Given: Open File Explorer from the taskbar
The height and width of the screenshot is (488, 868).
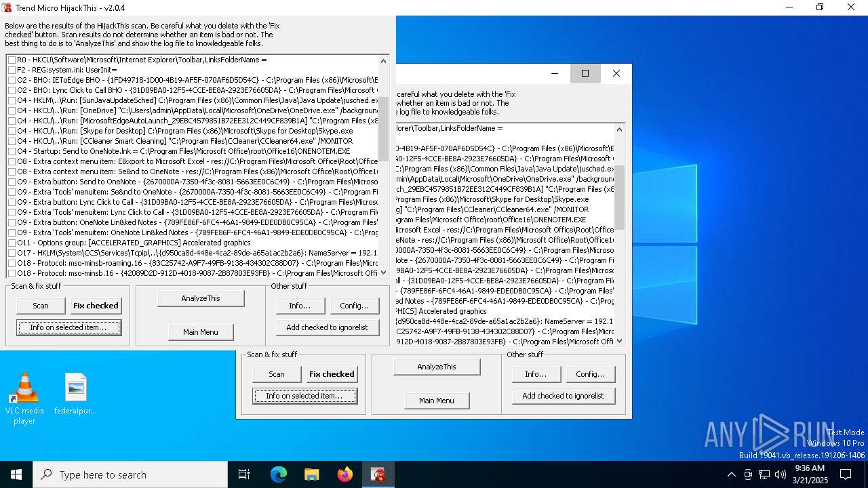Looking at the screenshot, I should (x=312, y=474).
